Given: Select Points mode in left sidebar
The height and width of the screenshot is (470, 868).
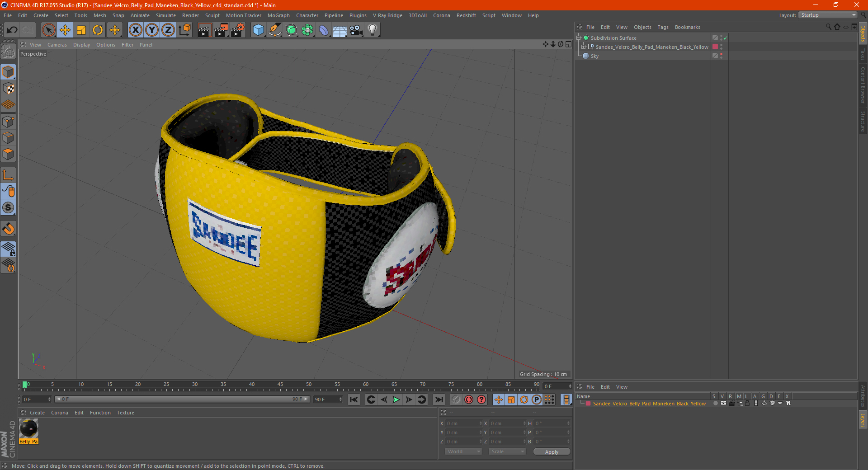Looking at the screenshot, I should (8, 122).
